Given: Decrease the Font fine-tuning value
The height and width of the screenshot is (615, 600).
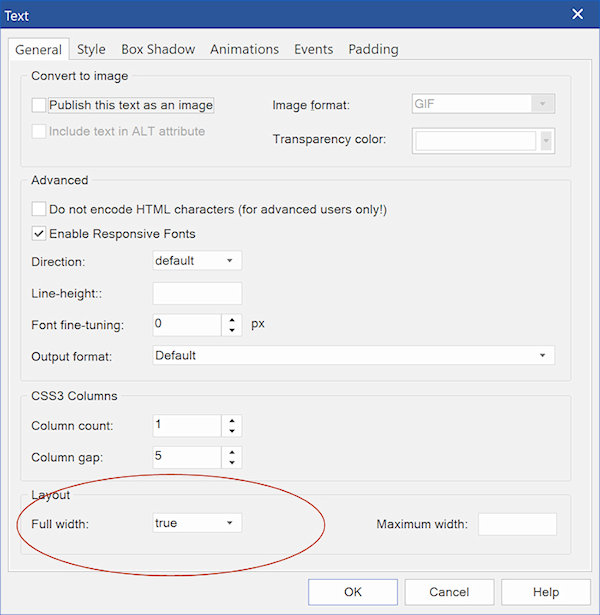Looking at the screenshot, I should coord(232,331).
